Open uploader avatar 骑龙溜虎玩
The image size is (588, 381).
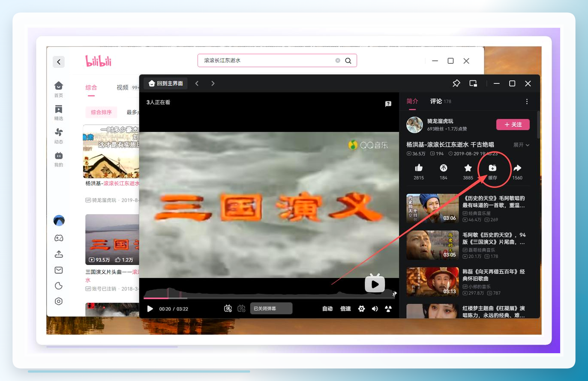click(x=414, y=125)
